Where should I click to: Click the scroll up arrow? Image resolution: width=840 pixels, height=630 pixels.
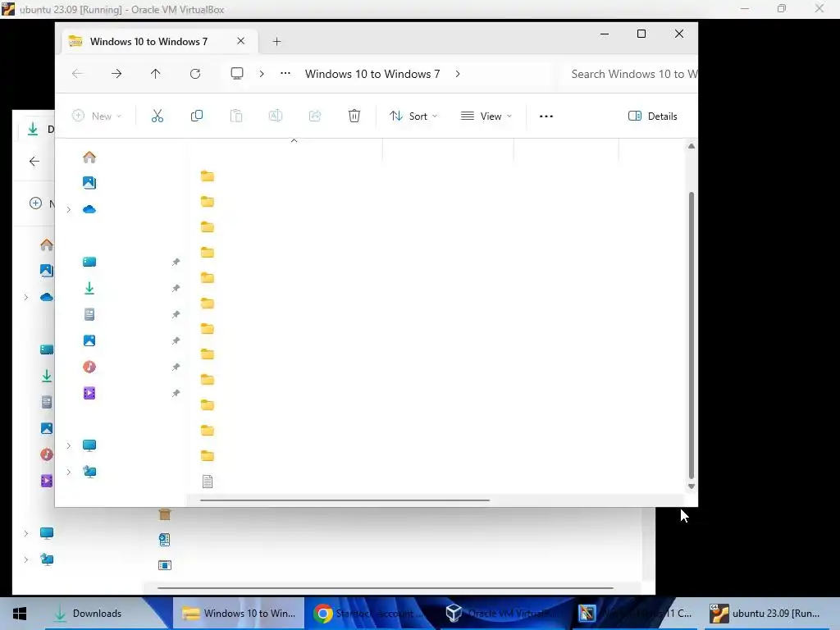[691, 146]
